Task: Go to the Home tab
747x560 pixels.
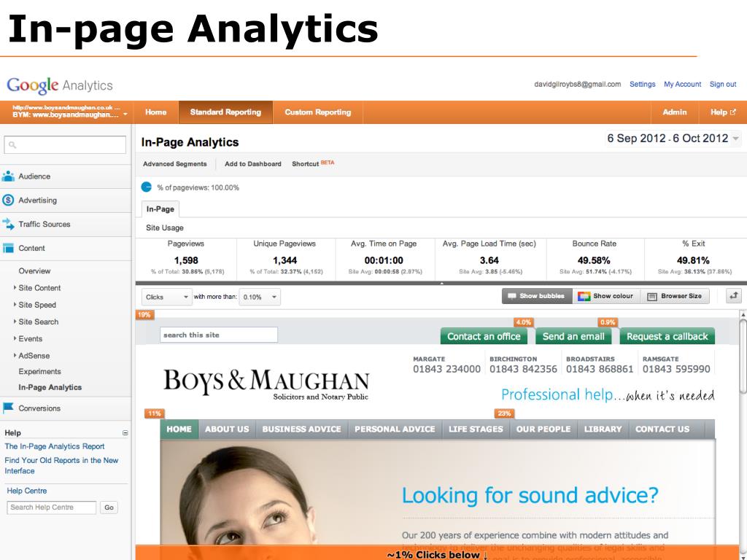Action: click(x=156, y=112)
